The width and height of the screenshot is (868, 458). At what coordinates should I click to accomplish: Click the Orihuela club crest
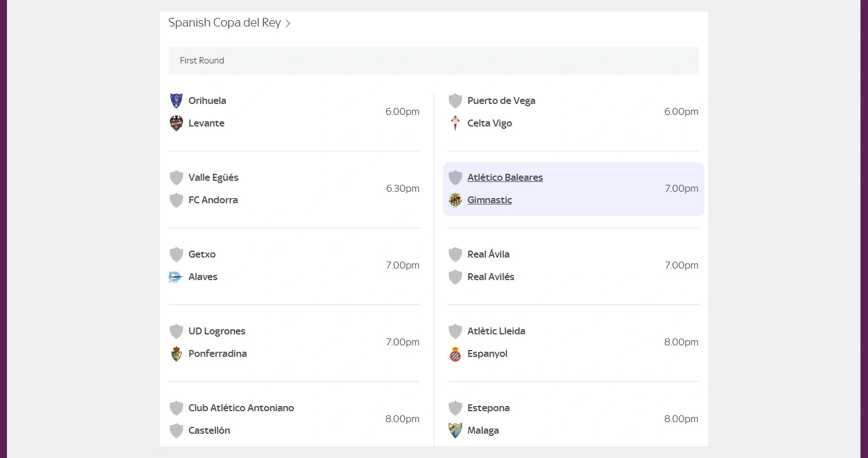tap(176, 100)
